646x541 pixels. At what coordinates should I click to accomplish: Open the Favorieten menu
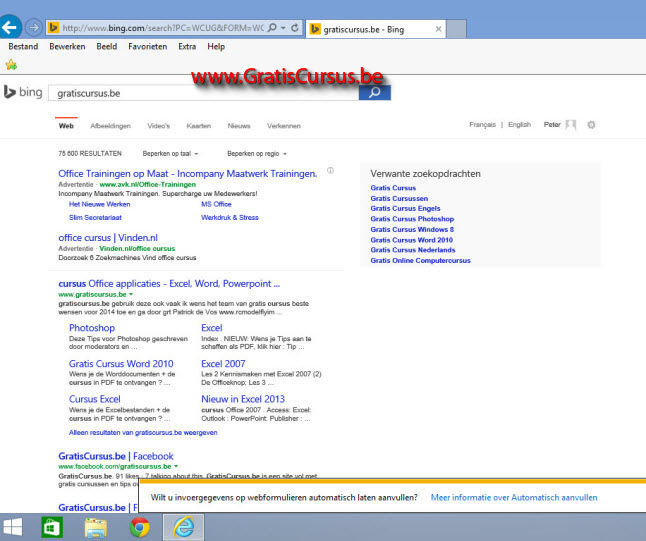147,47
